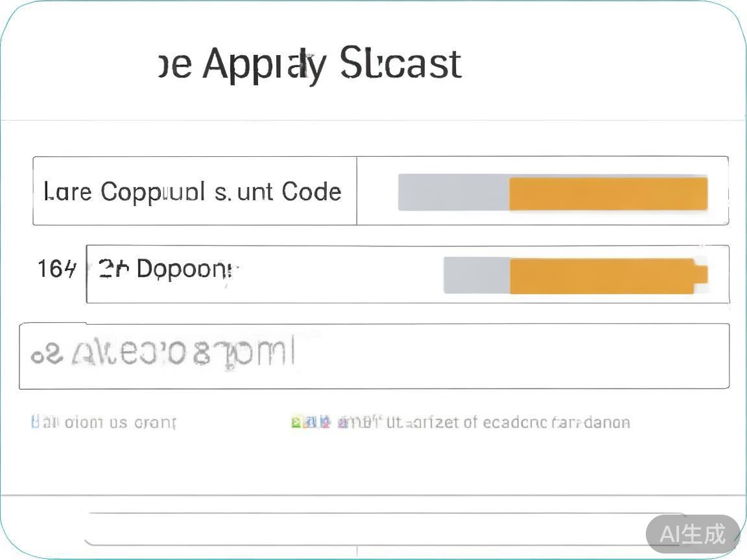Click the green icon in the colored icon group
This screenshot has height=560, width=747.
(x=296, y=423)
